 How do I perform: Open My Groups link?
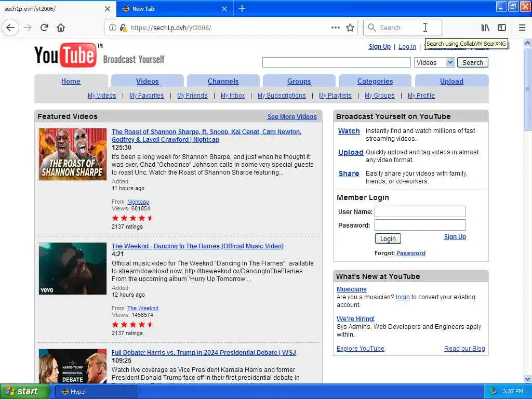pos(379,96)
